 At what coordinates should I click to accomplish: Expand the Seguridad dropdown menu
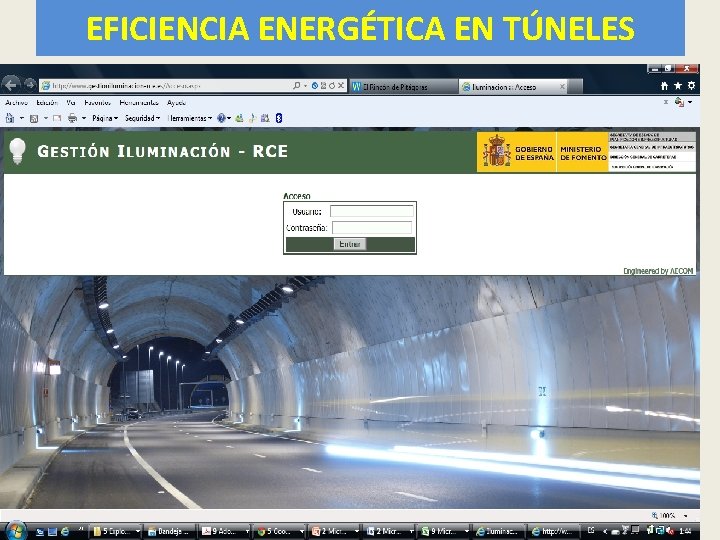click(142, 118)
